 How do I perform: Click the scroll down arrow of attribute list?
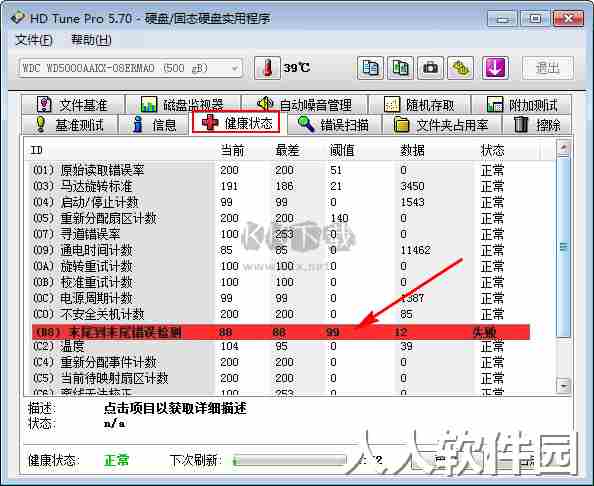pos(564,386)
